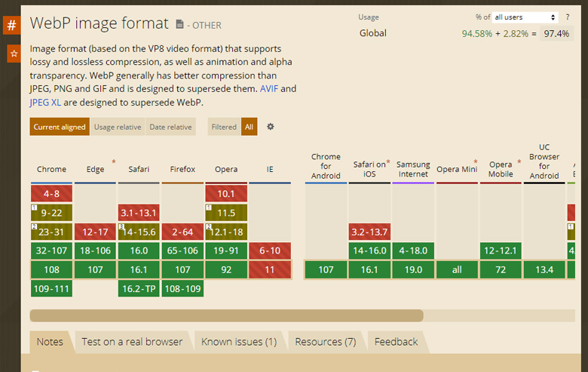Click Opera Mobile header
This screenshot has width=588, height=372.
click(x=501, y=169)
